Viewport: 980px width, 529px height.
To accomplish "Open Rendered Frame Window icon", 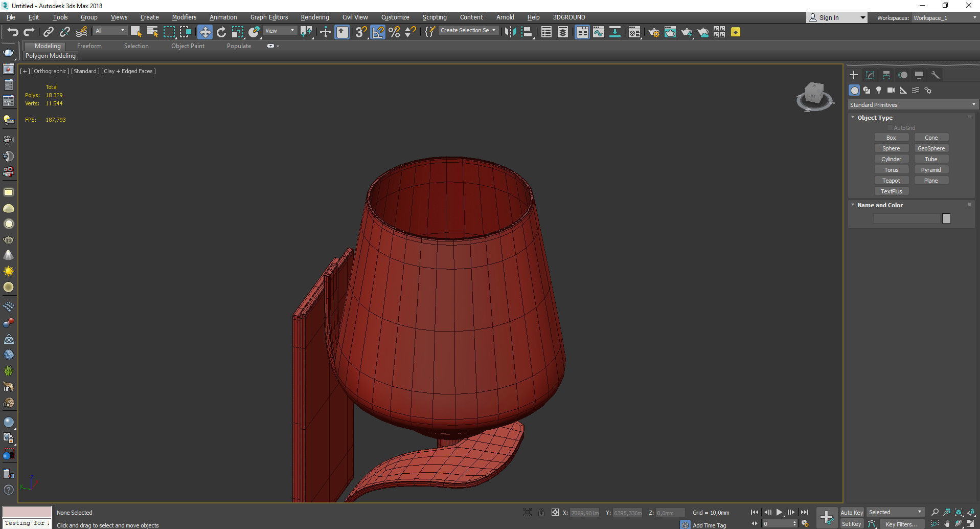I will pos(670,32).
